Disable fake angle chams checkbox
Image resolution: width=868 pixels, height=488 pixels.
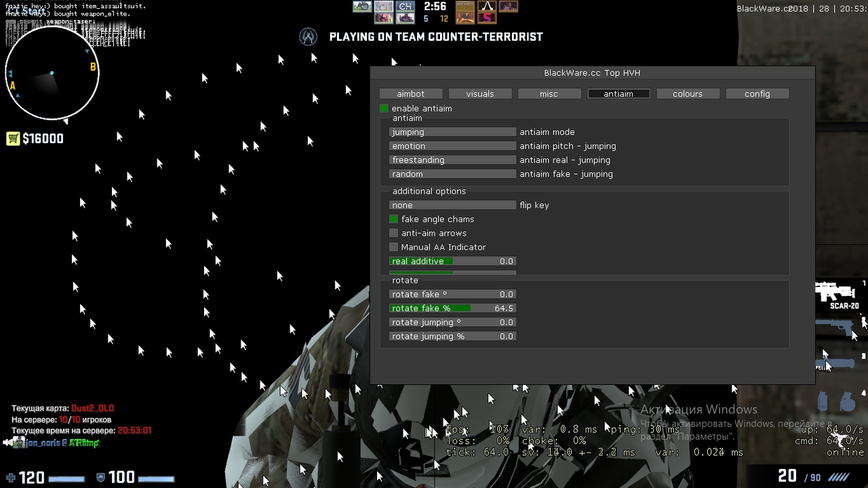393,219
